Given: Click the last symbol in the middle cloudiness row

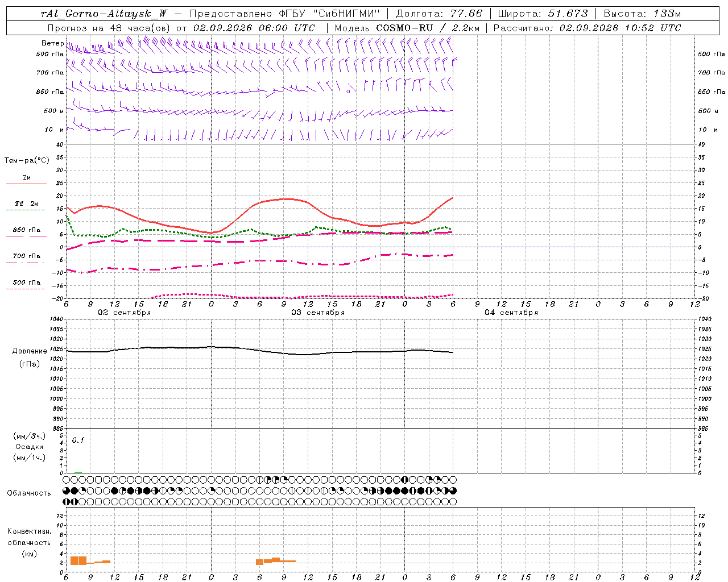Looking at the screenshot, I should point(453,490).
